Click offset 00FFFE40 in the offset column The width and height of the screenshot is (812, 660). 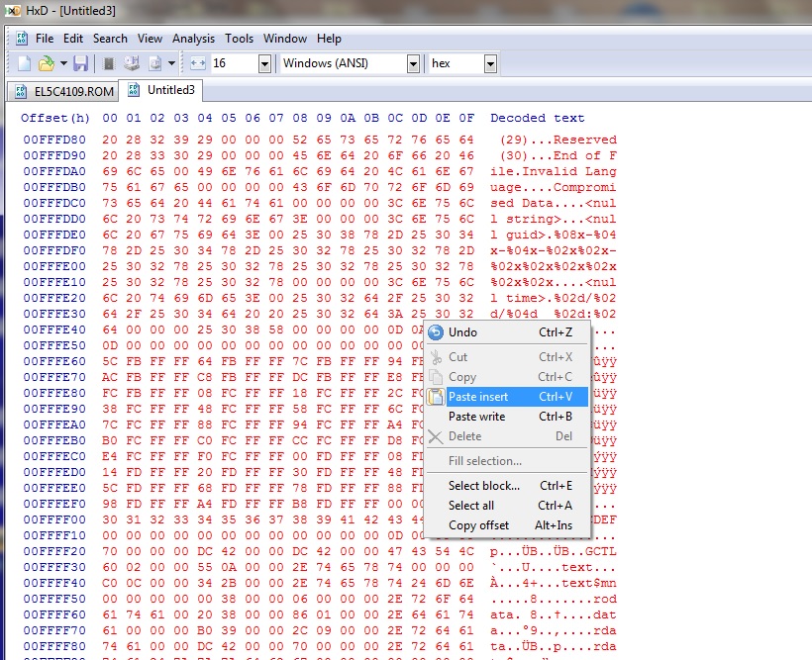[x=54, y=330]
